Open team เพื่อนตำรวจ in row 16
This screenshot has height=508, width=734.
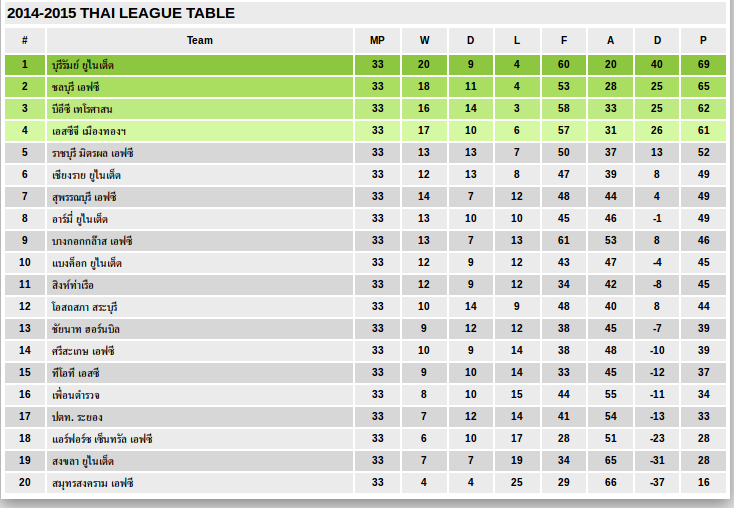point(77,395)
